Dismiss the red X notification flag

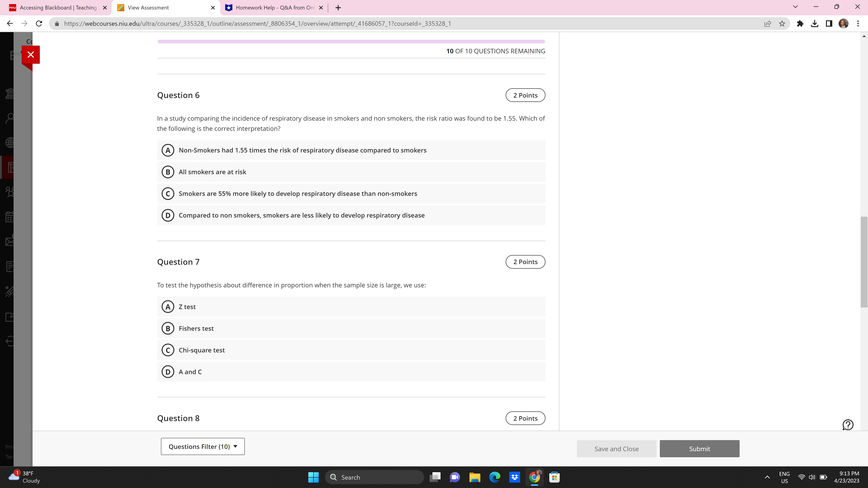point(31,54)
